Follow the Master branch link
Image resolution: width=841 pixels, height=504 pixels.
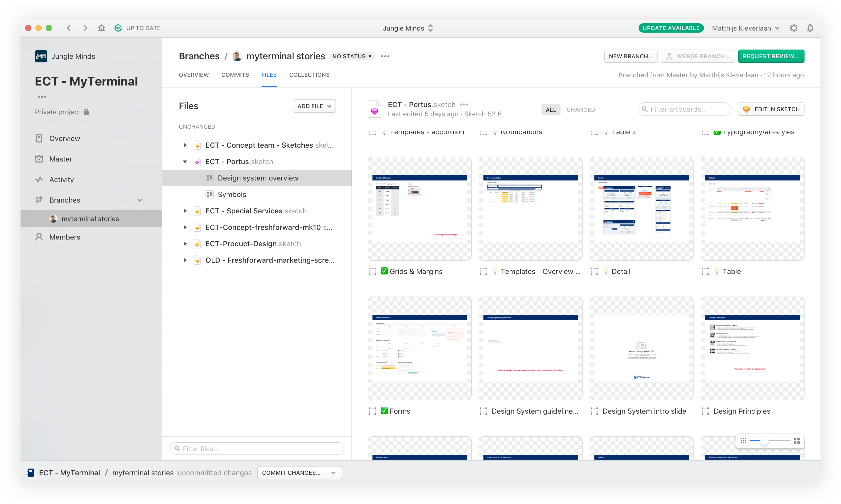point(677,75)
